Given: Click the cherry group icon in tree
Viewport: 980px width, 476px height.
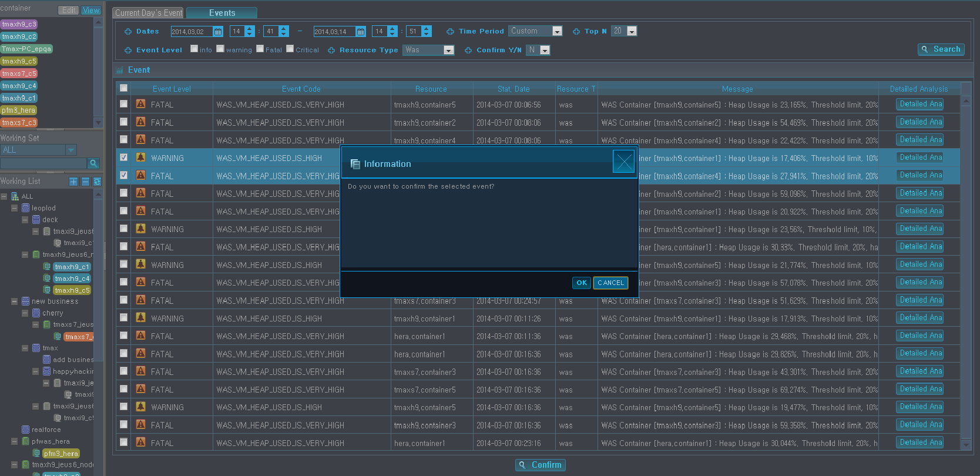Looking at the screenshot, I should click(x=36, y=313).
